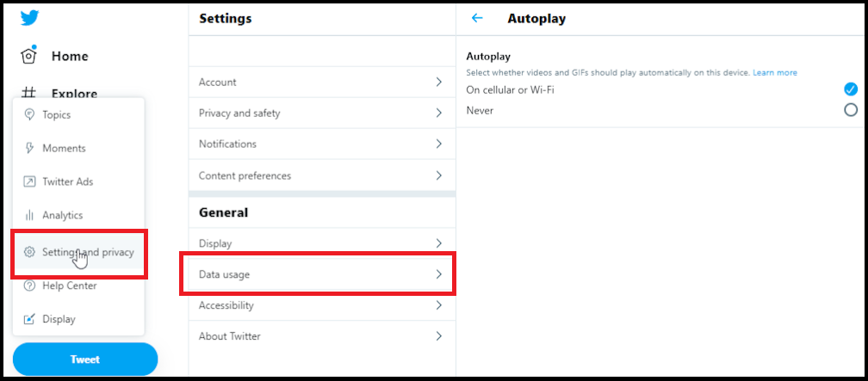
Task: Click the Explore hashtag icon
Action: pos(29,93)
